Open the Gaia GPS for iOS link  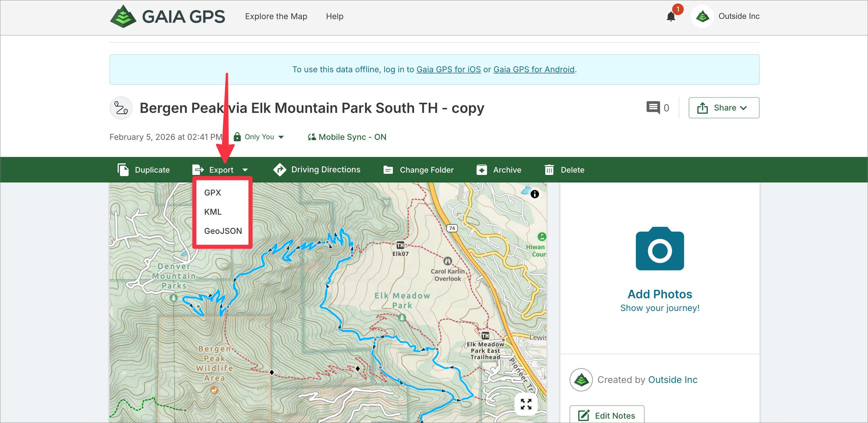point(448,70)
